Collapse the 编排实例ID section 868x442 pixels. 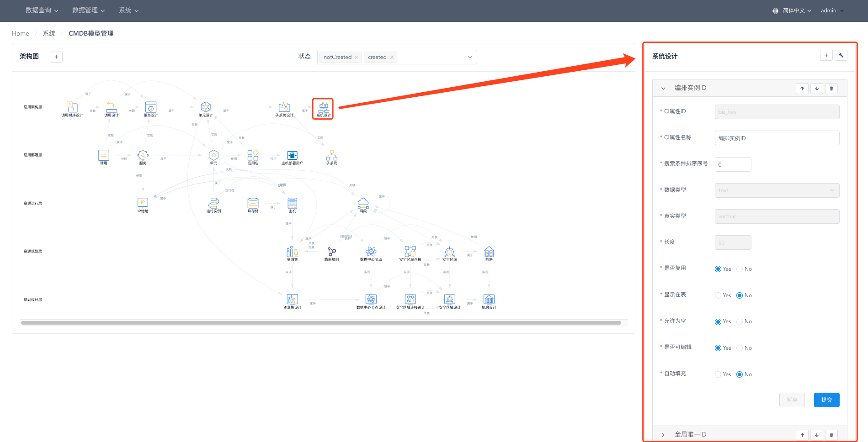[x=663, y=88]
